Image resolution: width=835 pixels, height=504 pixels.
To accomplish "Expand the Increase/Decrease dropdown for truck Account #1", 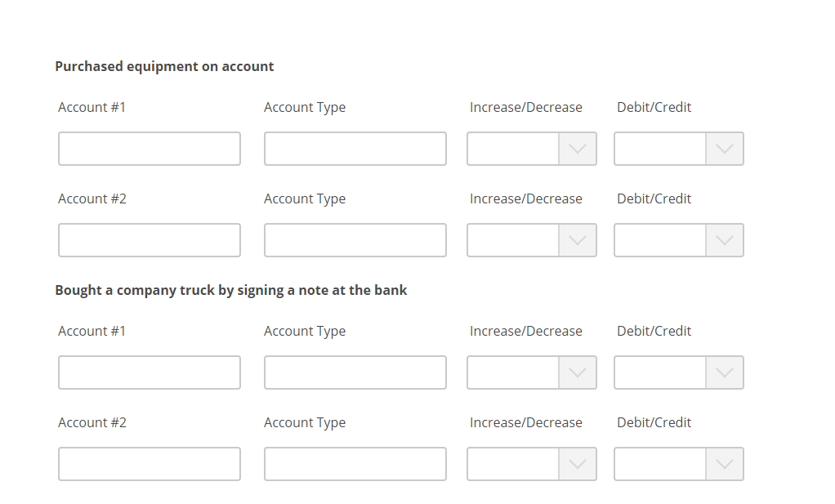I will pyautogui.click(x=531, y=372).
